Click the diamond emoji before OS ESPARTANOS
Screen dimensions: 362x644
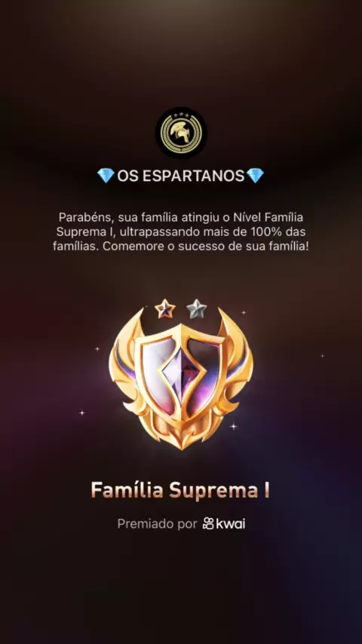coord(106,176)
